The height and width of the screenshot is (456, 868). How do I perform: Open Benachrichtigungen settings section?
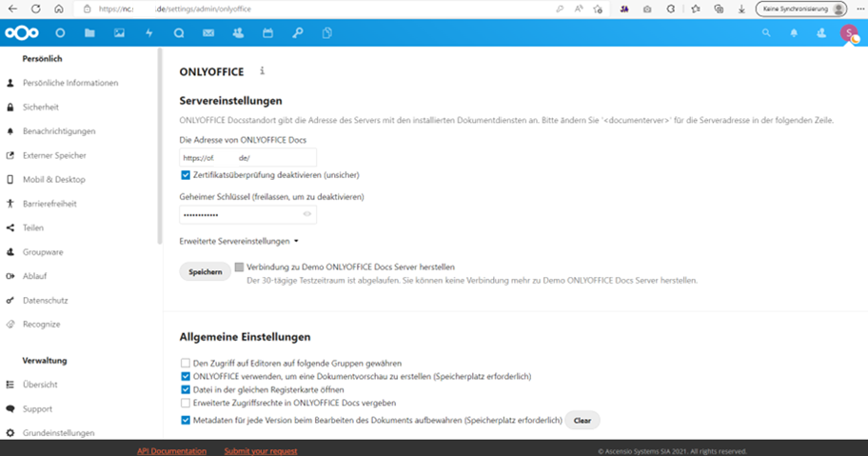59,131
